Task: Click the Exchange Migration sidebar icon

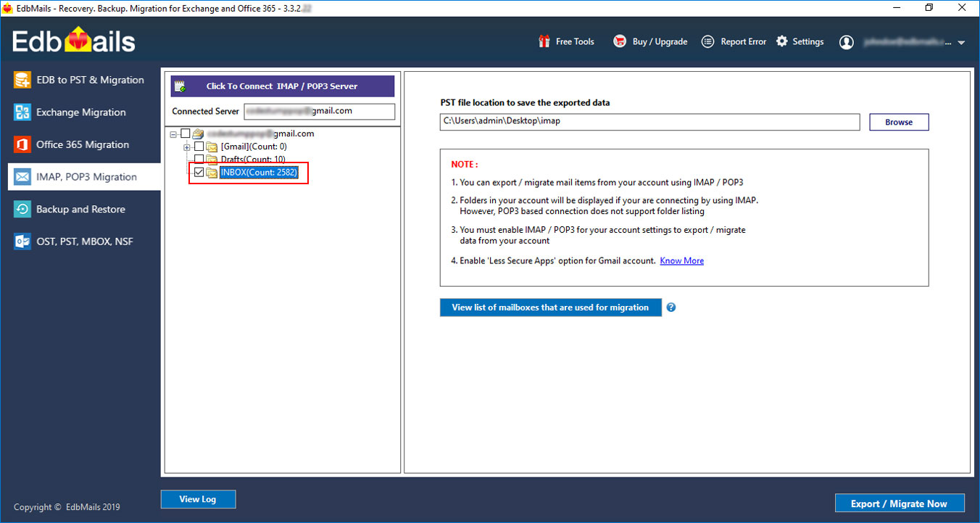Action: coord(22,112)
